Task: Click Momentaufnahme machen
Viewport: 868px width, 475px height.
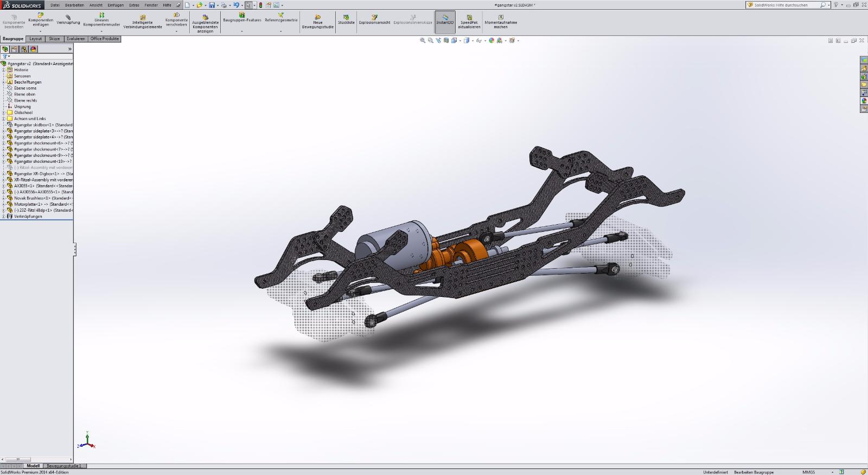Action: pos(501,22)
